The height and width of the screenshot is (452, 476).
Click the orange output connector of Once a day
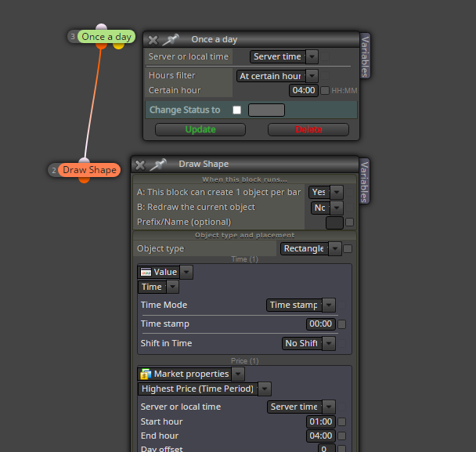102,46
